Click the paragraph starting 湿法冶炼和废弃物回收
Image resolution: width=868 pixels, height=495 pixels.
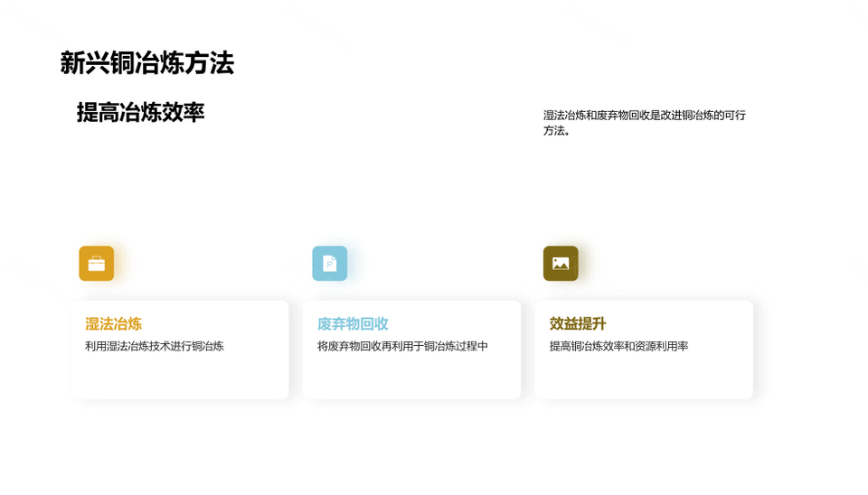coord(645,123)
